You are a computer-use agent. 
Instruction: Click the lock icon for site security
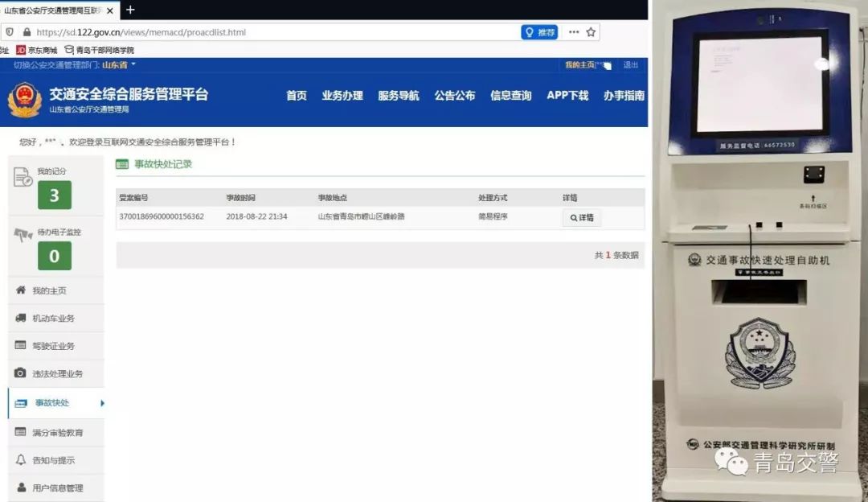click(27, 32)
